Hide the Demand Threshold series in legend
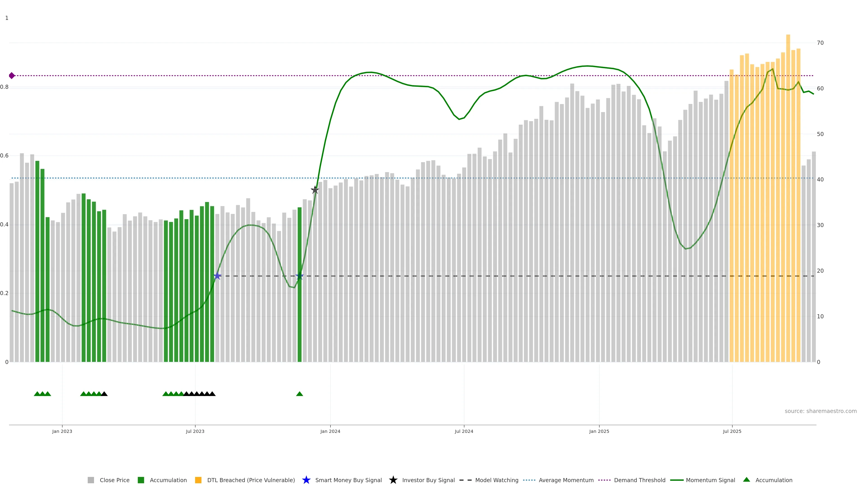 tap(639, 480)
